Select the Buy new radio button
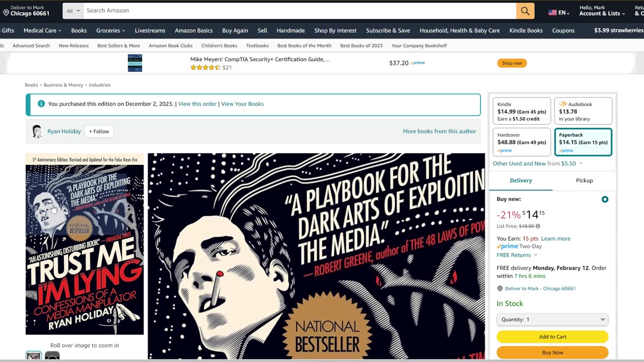 tap(605, 199)
